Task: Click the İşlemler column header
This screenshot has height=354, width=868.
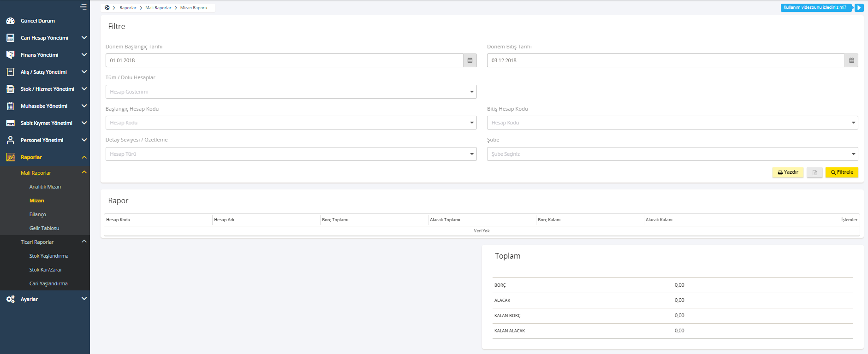Action: pos(849,220)
